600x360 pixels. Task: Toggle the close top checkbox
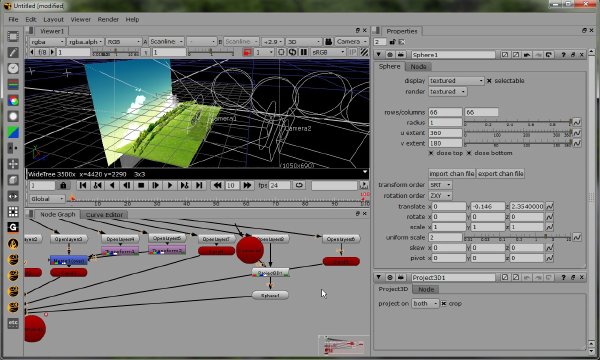431,153
